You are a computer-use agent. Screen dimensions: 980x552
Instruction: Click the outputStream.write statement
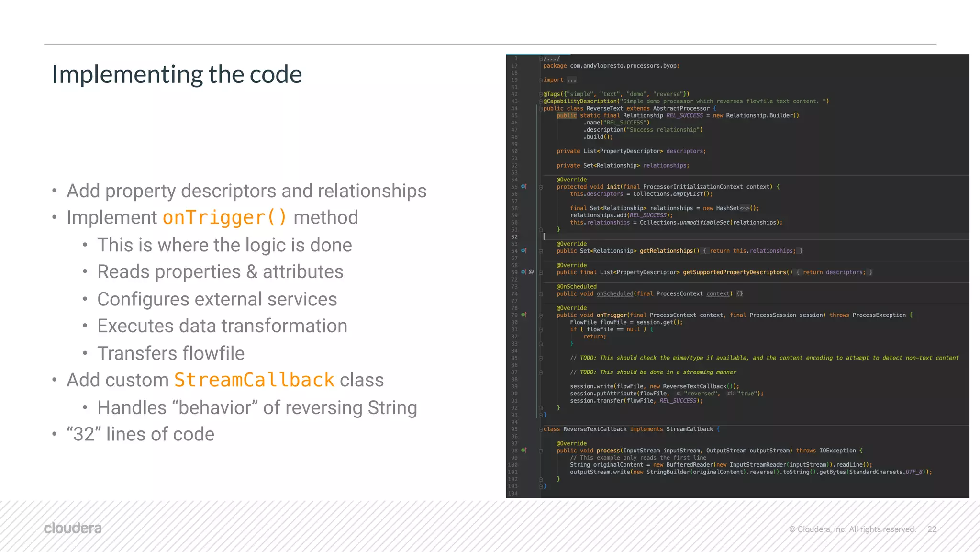coord(751,472)
